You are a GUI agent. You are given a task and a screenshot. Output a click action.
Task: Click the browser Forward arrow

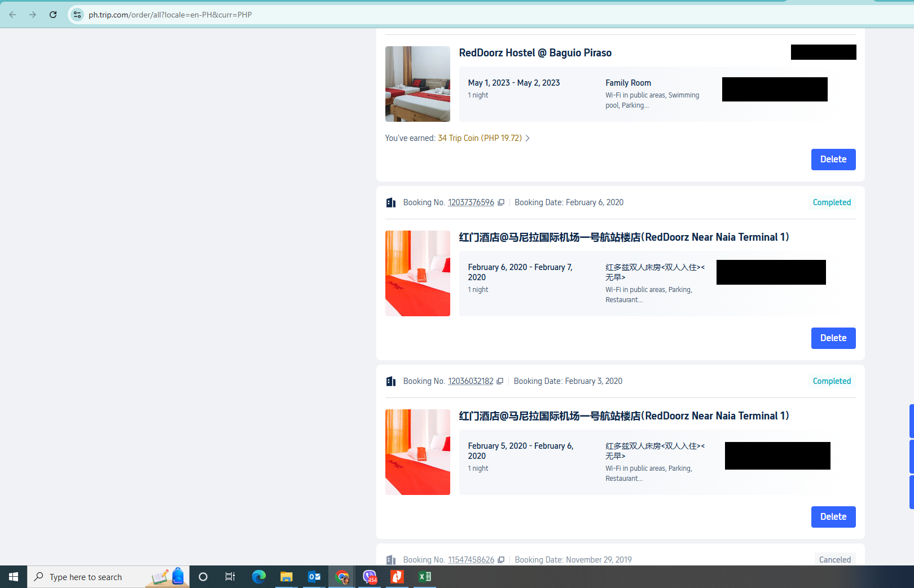pos(33,15)
